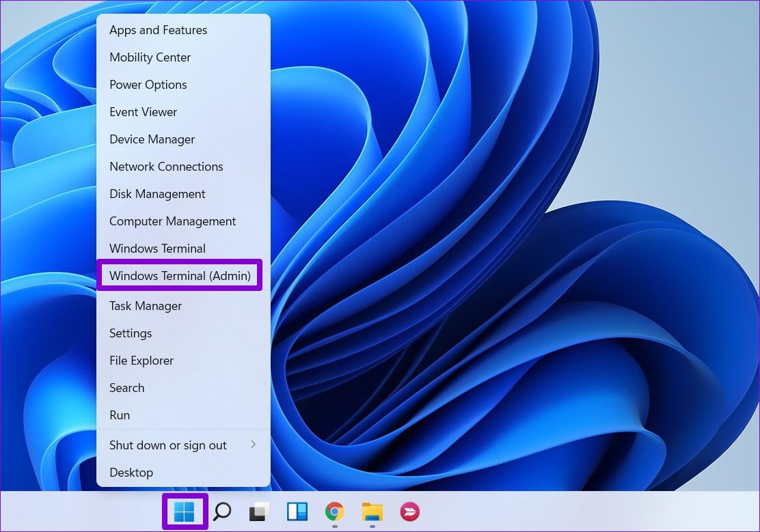Image resolution: width=760 pixels, height=532 pixels.
Task: Launch the pink Snagit capture app
Action: (409, 512)
